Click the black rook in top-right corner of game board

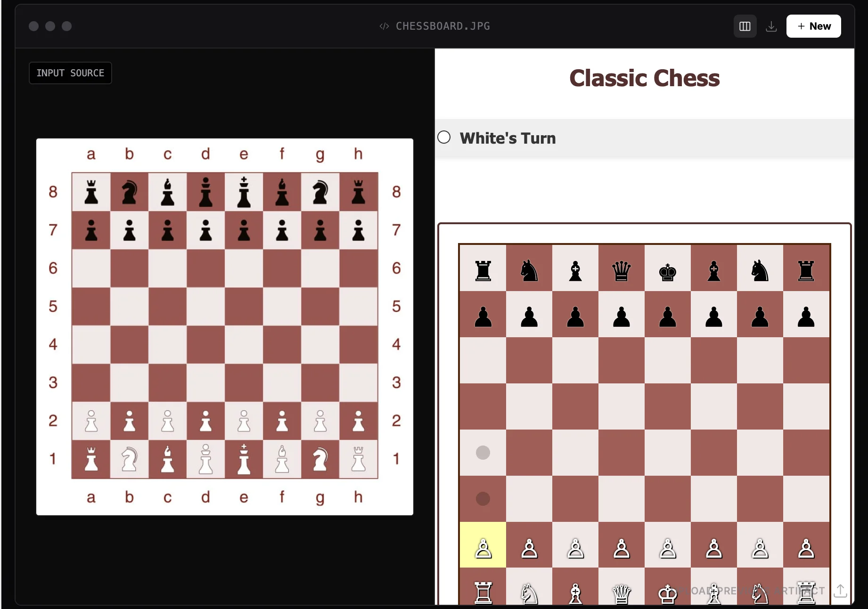coord(806,271)
